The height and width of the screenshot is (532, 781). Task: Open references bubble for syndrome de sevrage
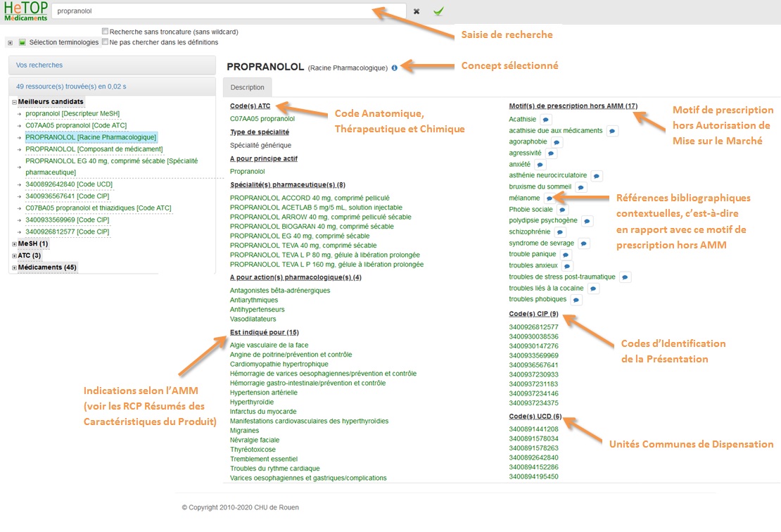pos(584,243)
